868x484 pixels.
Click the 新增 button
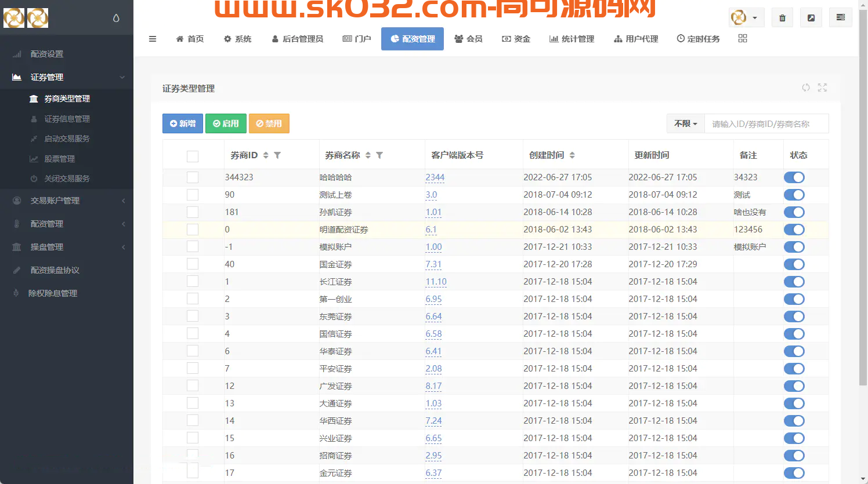point(183,123)
